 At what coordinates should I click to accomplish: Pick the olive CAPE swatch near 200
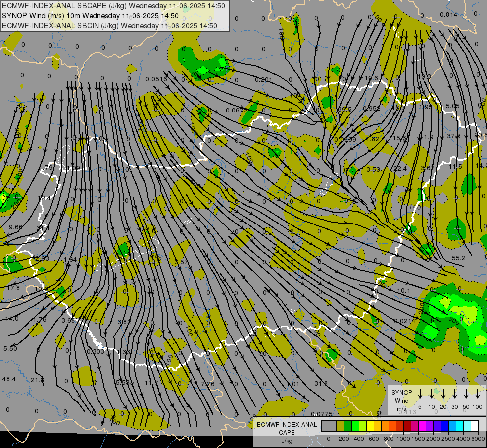(x=340, y=426)
